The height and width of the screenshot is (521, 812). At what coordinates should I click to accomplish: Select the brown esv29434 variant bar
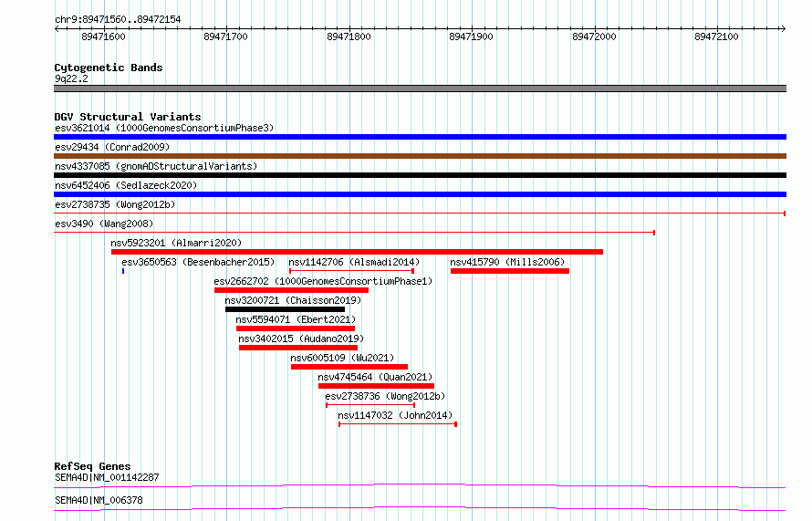tap(420, 156)
